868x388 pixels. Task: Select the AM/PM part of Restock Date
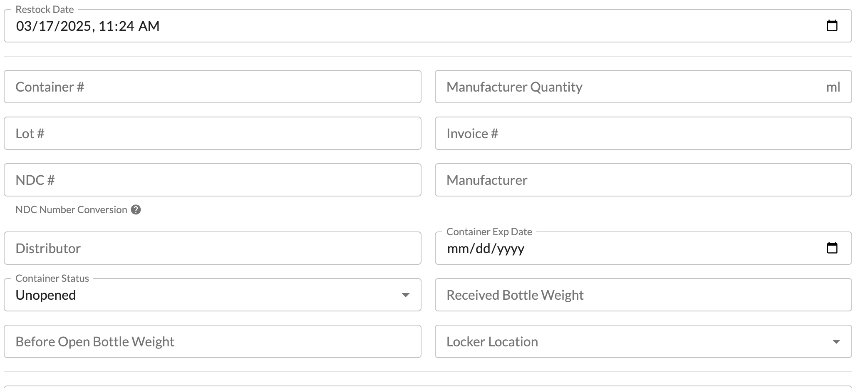pyautogui.click(x=149, y=26)
